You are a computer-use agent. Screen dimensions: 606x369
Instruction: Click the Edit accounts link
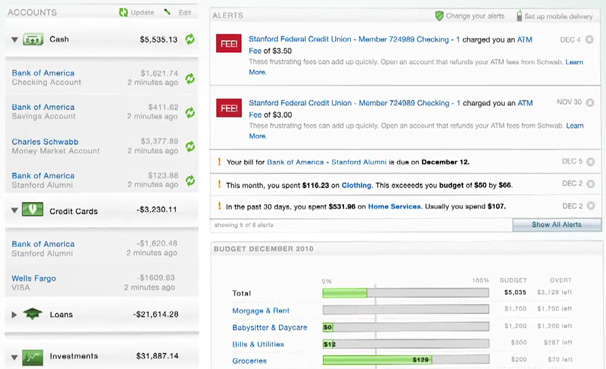[185, 12]
